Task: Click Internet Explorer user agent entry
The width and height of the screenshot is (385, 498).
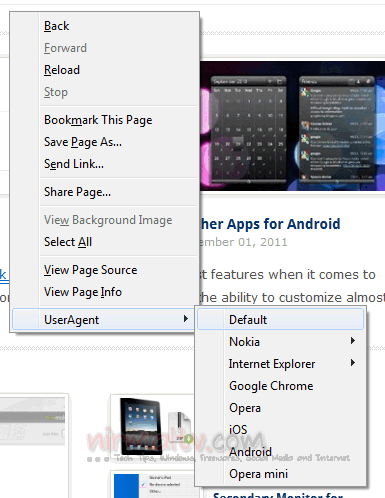Action: pos(280,364)
